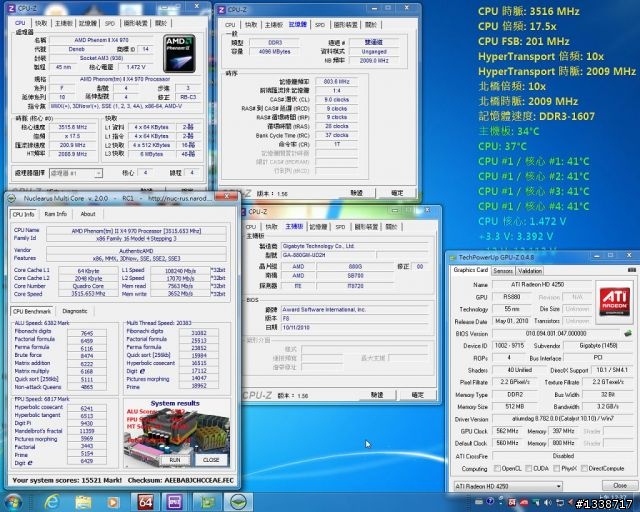This screenshot has width=640, height=512.
Task: Click the Checksum AEEBABJCHCCEAE.FEC text
Action: click(180, 481)
